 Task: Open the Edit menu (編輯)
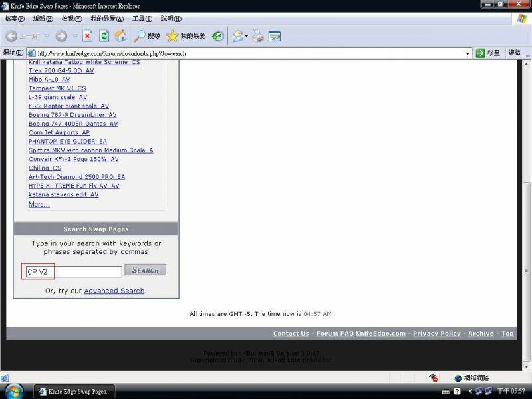[43, 19]
